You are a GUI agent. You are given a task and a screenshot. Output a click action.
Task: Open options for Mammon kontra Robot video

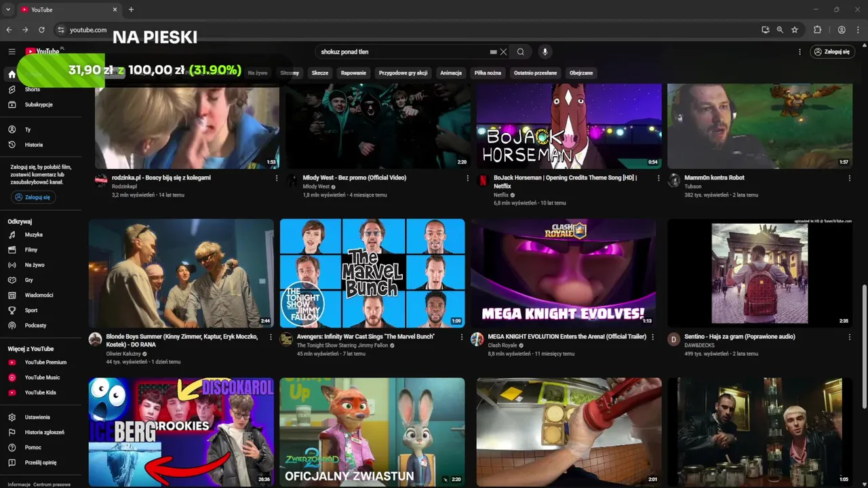[850, 178]
